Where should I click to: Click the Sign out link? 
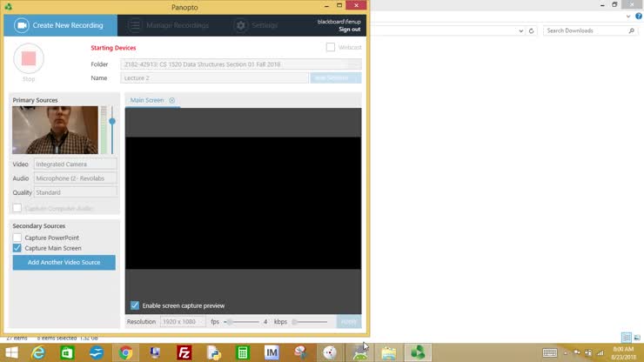349,30
